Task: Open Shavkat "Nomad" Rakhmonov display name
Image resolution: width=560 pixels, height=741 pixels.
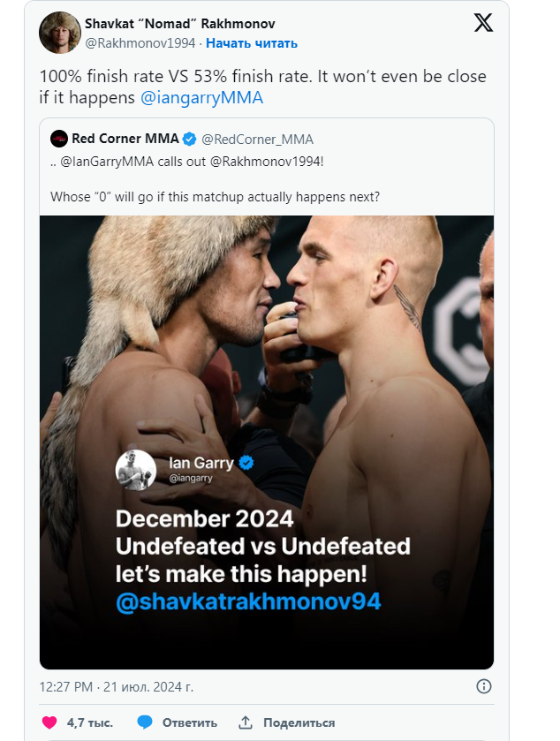Action: tap(179, 24)
